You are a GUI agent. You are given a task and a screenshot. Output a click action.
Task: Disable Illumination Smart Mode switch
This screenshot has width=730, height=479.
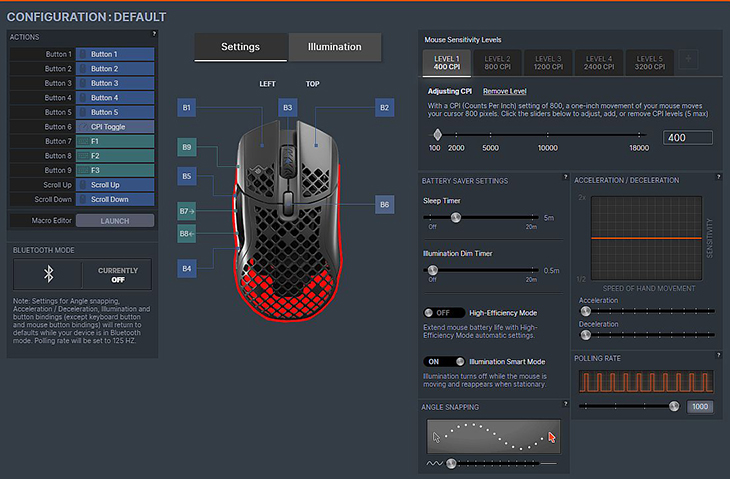pos(444,362)
